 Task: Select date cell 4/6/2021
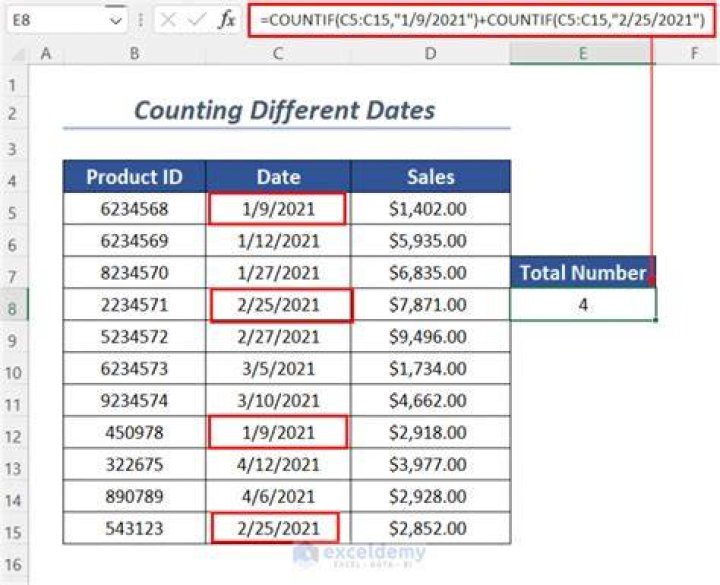click(278, 496)
